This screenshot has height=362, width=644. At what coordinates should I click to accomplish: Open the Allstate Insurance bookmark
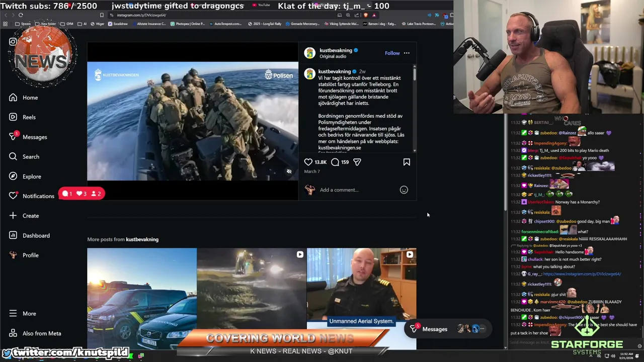click(148, 24)
